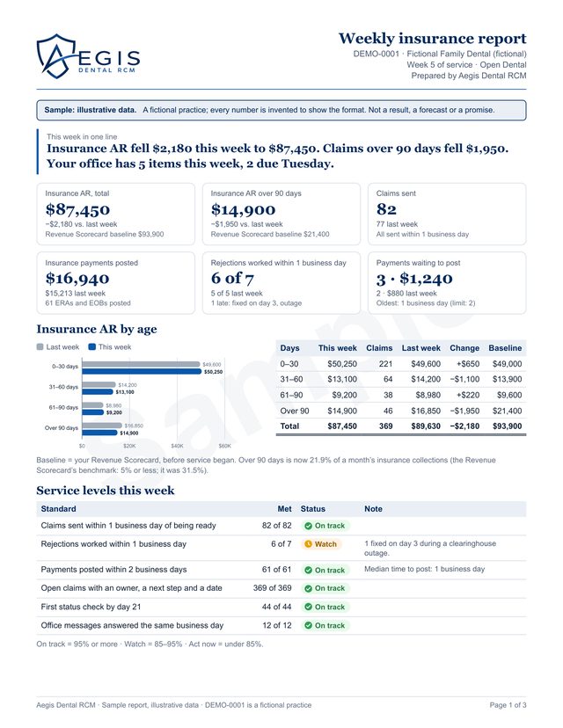Click the DEMO-0001 practice header line

(440, 54)
